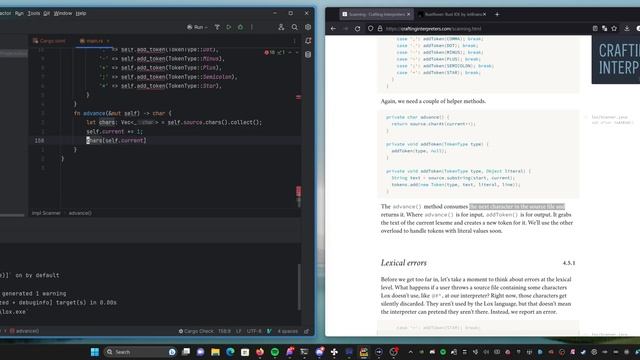This screenshot has height=360, width=640.
Task: Click the padlock site info icon
Action: tap(380, 29)
